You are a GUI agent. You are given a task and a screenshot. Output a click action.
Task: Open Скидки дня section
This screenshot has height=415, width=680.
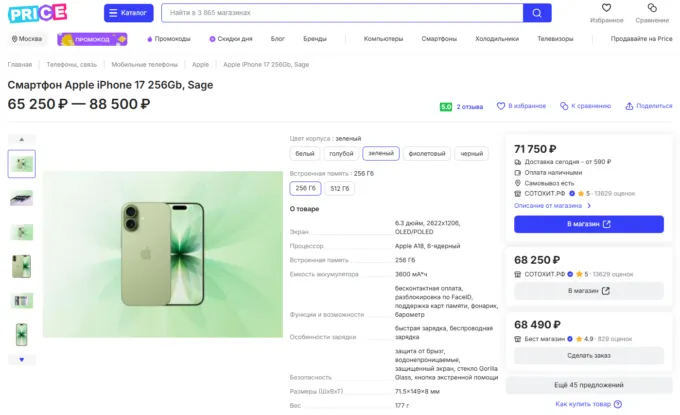point(231,39)
